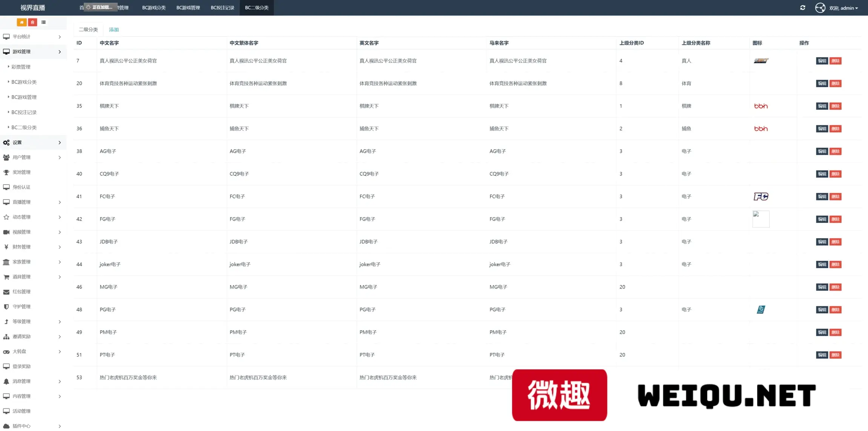Click 中文名字 cell 热门老虎机百万奖金等你来
Image resolution: width=868 pixels, height=431 pixels.
pyautogui.click(x=128, y=377)
